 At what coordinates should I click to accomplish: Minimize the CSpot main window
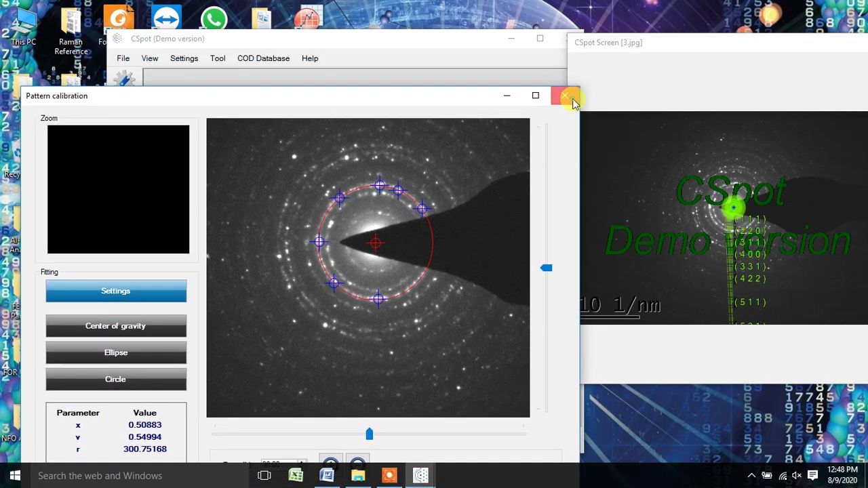coord(511,39)
